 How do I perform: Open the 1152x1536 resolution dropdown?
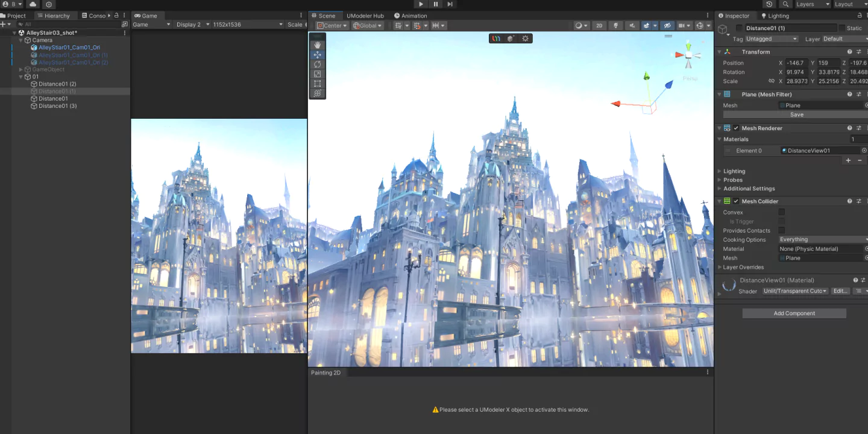click(248, 25)
